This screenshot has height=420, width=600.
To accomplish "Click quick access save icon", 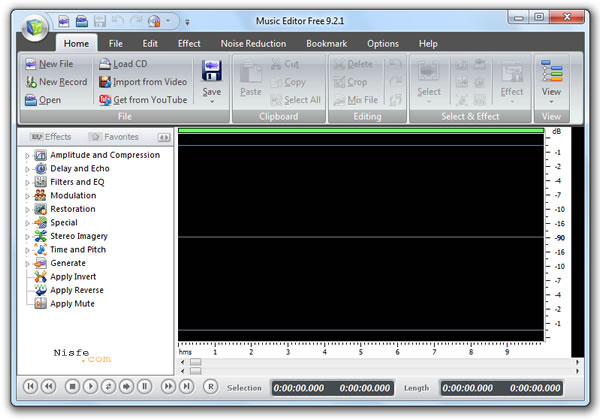I will pyautogui.click(x=100, y=21).
